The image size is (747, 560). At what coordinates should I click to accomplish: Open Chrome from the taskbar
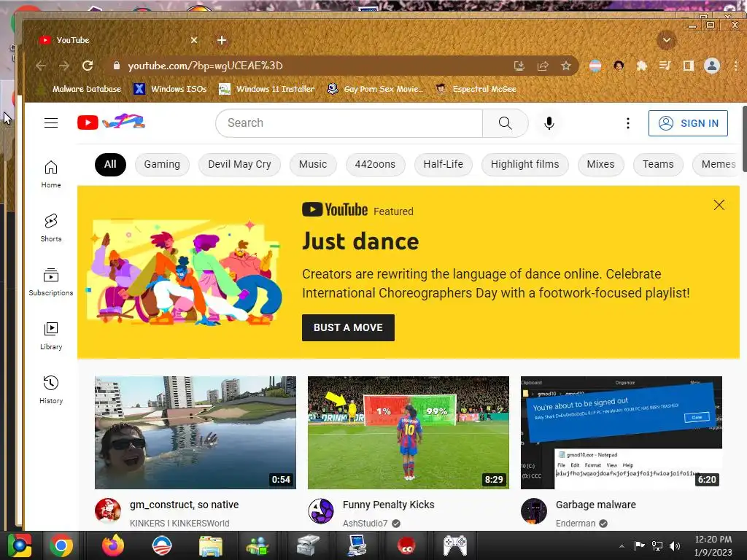(x=61, y=545)
